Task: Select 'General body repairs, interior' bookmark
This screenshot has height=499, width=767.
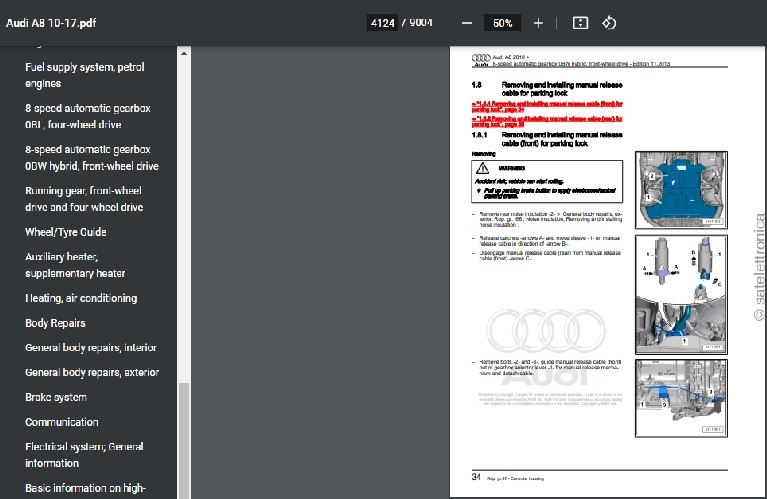Action: (90, 347)
